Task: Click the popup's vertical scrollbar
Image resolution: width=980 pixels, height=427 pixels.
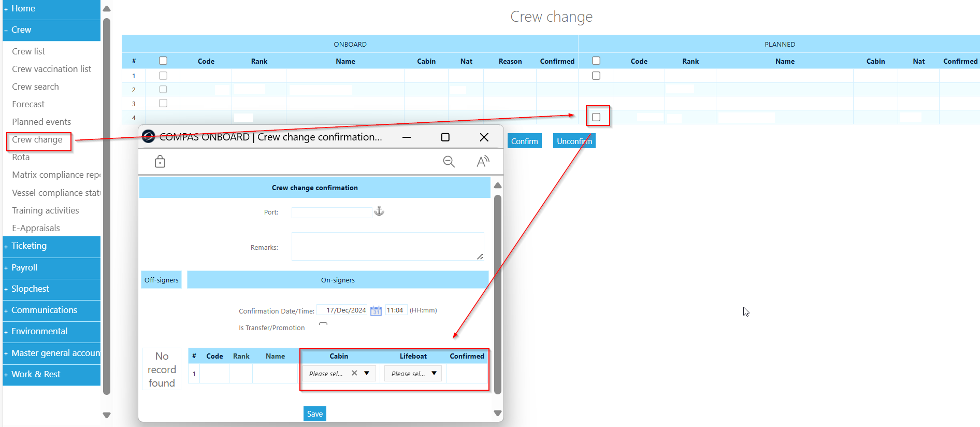Action: tap(498, 294)
